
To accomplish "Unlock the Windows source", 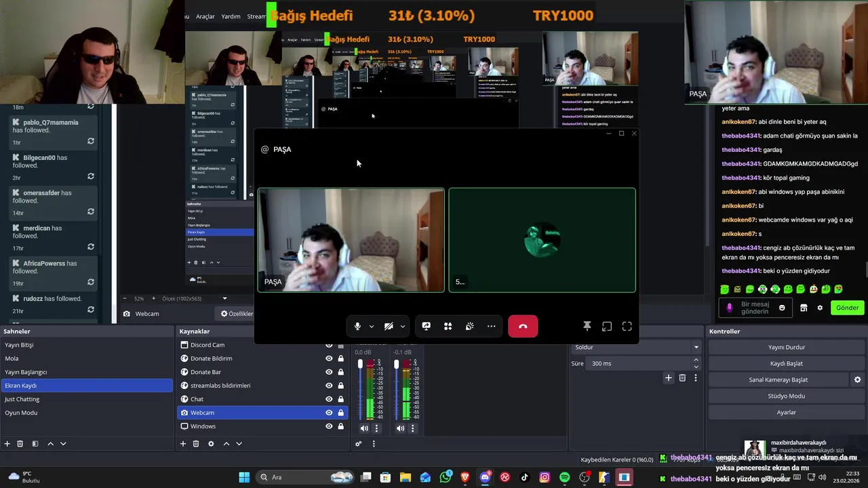I will coord(340,426).
